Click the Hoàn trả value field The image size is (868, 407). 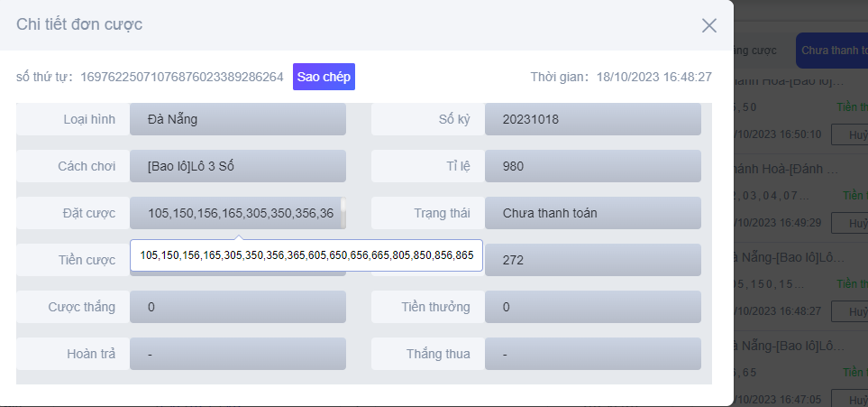[x=237, y=354]
